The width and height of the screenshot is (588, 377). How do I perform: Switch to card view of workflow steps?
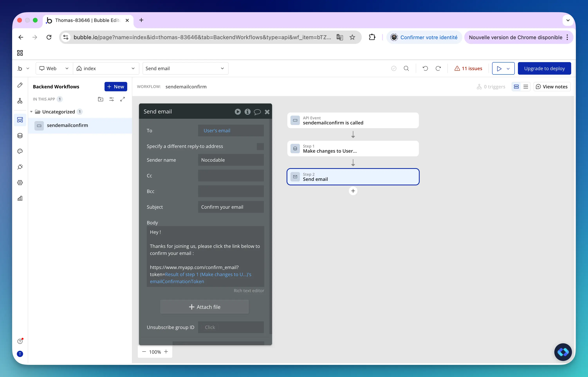pyautogui.click(x=516, y=87)
